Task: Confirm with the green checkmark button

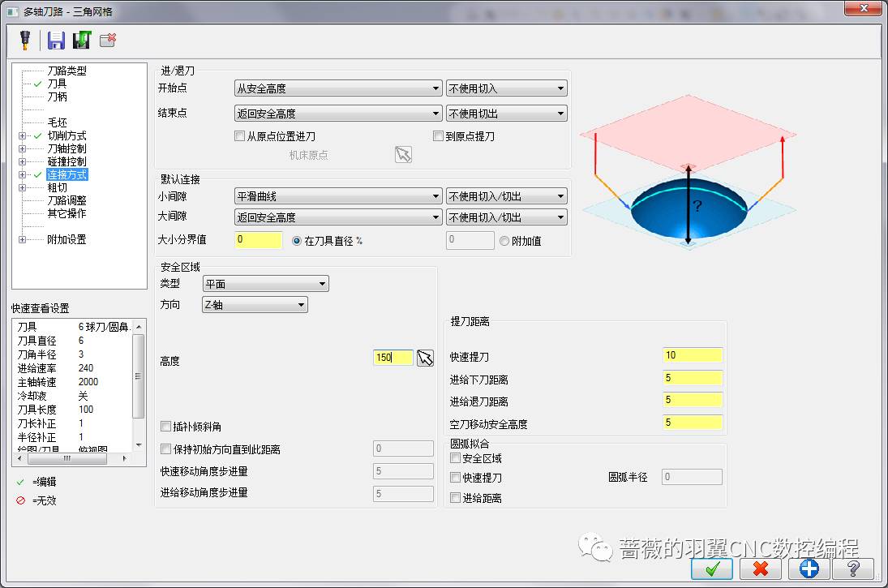Action: pos(712,569)
